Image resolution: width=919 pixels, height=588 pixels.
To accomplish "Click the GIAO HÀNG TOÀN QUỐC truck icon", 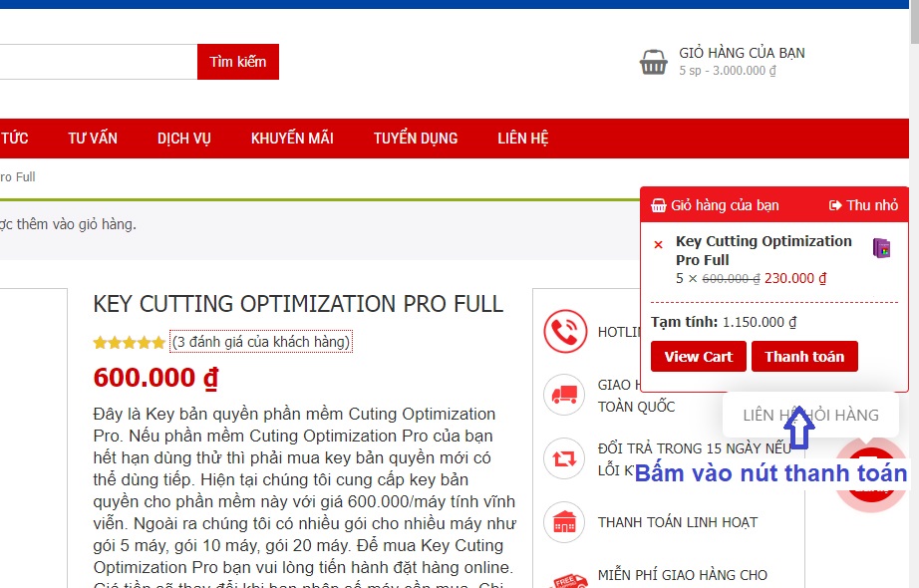I will click(x=563, y=395).
